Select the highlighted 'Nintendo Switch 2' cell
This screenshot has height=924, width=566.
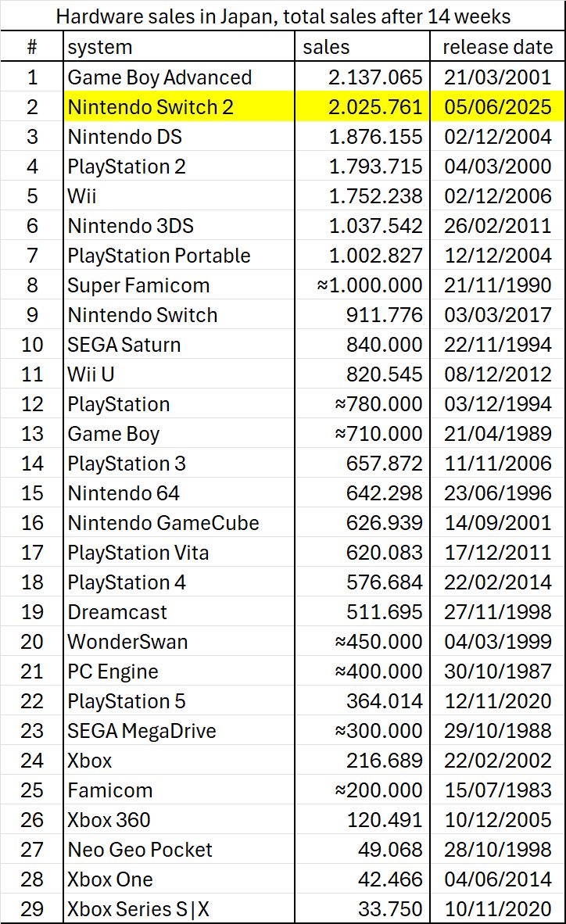pos(179,106)
